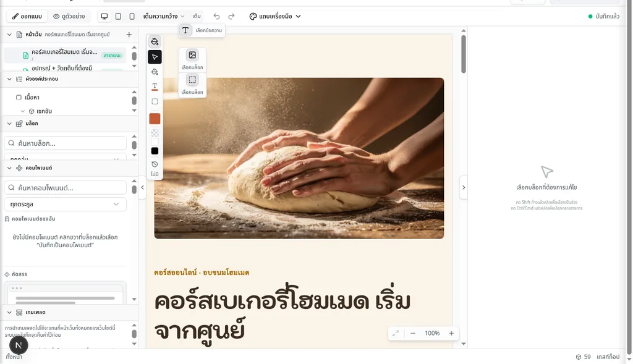Click the คัดสรร curated icon
633x364 pixels.
tap(7, 274)
